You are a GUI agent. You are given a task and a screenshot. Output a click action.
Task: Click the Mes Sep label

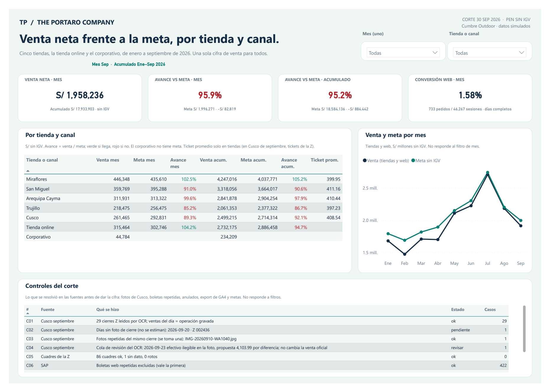pos(100,64)
